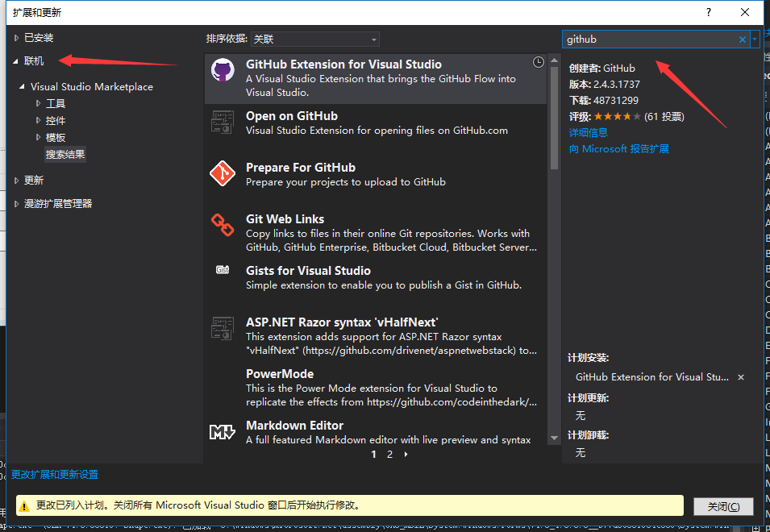Select the 已安装 tree label
The width and height of the screenshot is (770, 532).
coord(39,38)
